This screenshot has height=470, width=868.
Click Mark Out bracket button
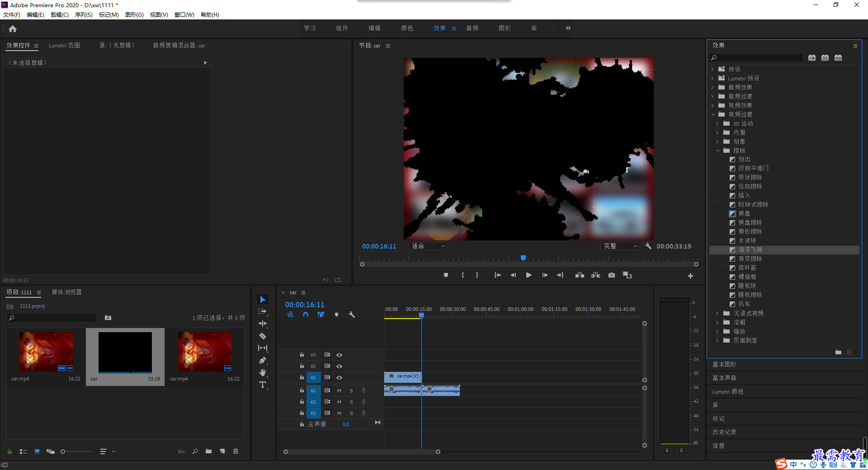pyautogui.click(x=477, y=275)
